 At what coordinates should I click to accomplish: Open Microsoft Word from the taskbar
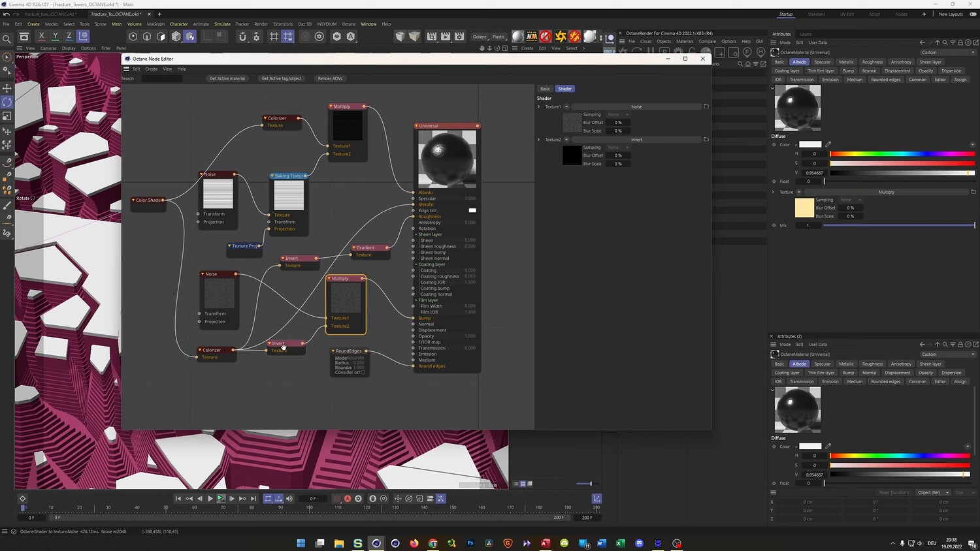(x=602, y=543)
